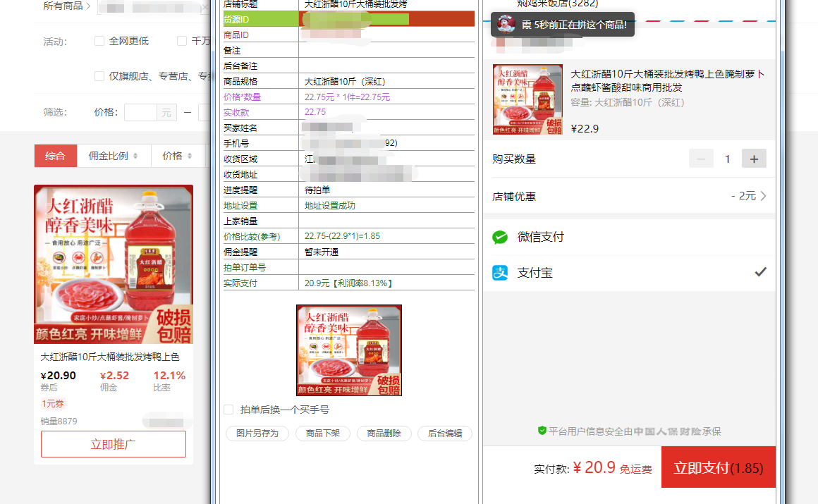The image size is (818, 504).
Task: Expand the 所有商品 breadcrumb arrow
Action: 88,6
